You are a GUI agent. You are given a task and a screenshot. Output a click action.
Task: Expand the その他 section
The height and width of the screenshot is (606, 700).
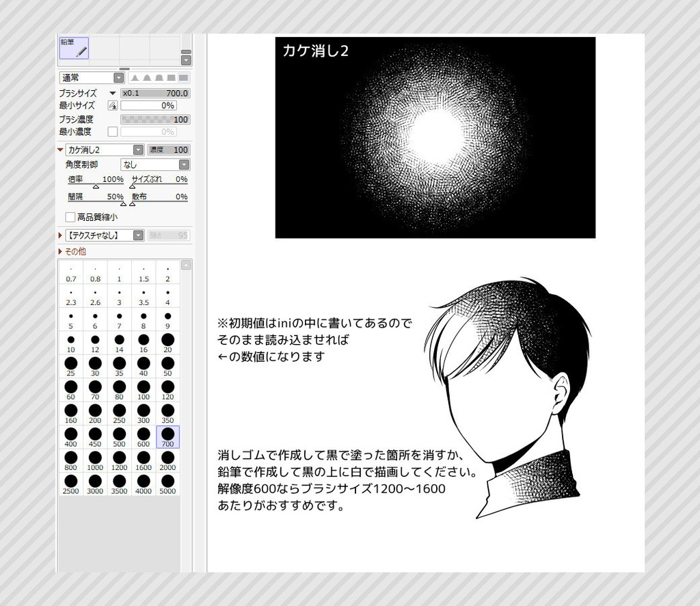[74, 252]
